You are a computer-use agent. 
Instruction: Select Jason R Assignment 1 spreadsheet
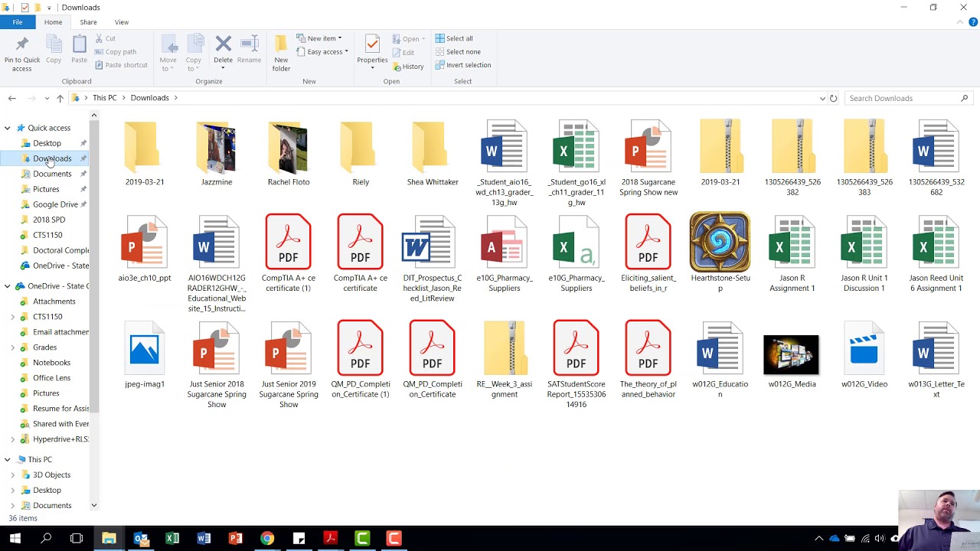792,253
